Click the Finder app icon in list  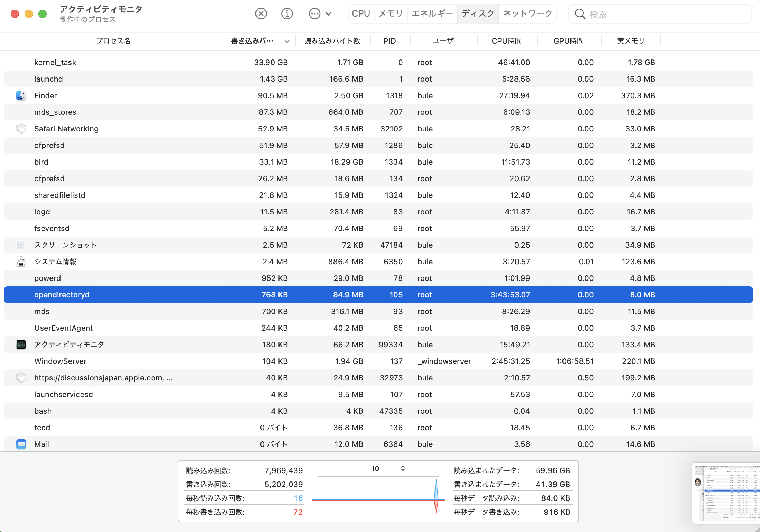tap(21, 95)
